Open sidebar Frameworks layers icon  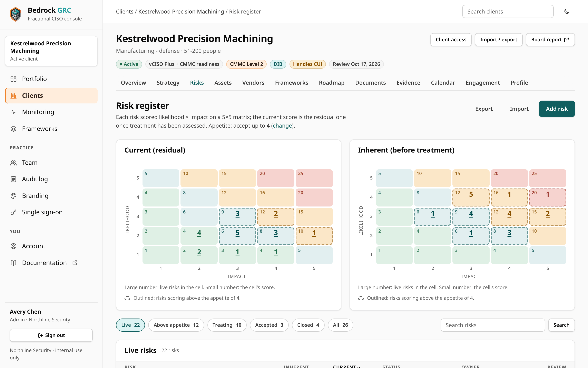pyautogui.click(x=13, y=129)
